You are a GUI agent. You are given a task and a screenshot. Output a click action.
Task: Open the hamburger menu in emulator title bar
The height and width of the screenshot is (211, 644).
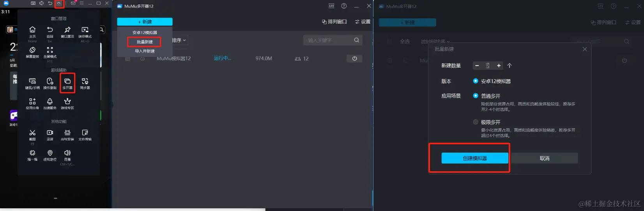click(x=81, y=3)
